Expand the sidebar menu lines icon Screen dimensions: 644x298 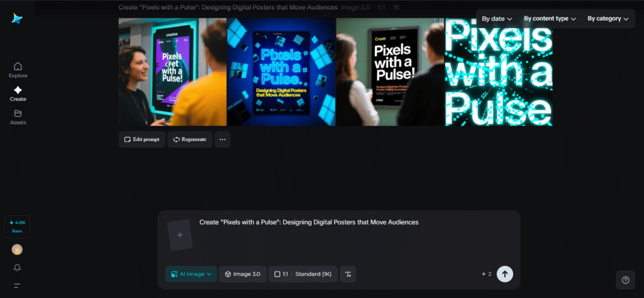(x=17, y=285)
